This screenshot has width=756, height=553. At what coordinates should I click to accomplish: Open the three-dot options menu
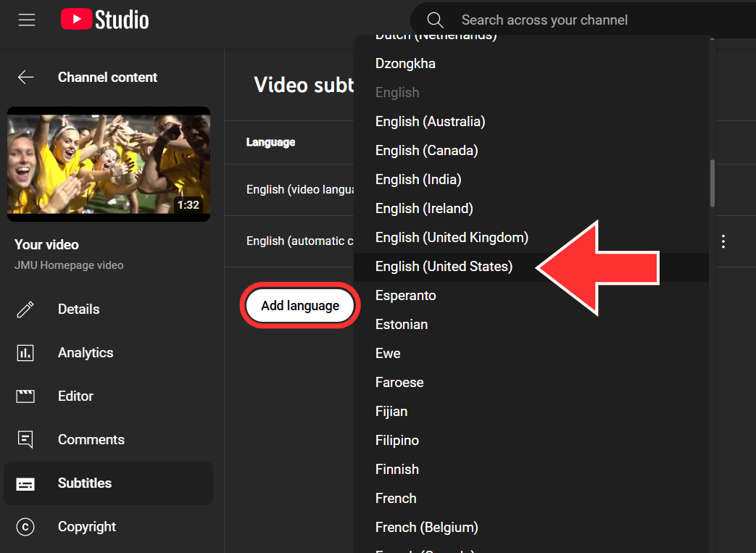click(x=723, y=241)
